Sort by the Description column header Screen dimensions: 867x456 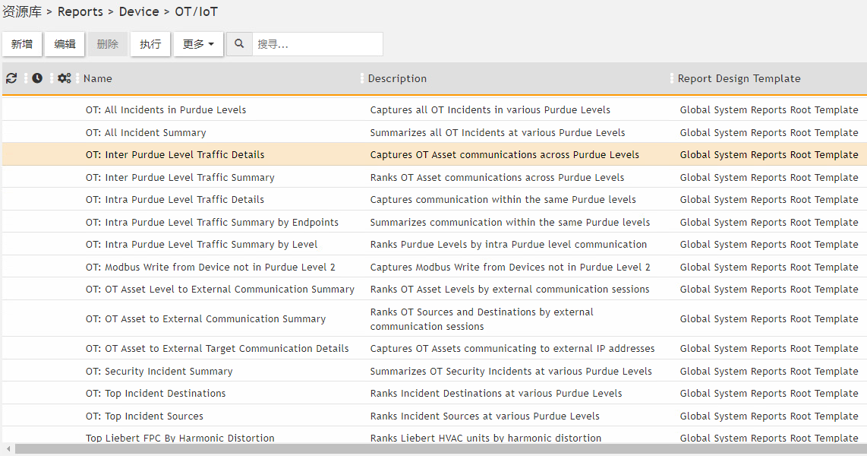[397, 78]
